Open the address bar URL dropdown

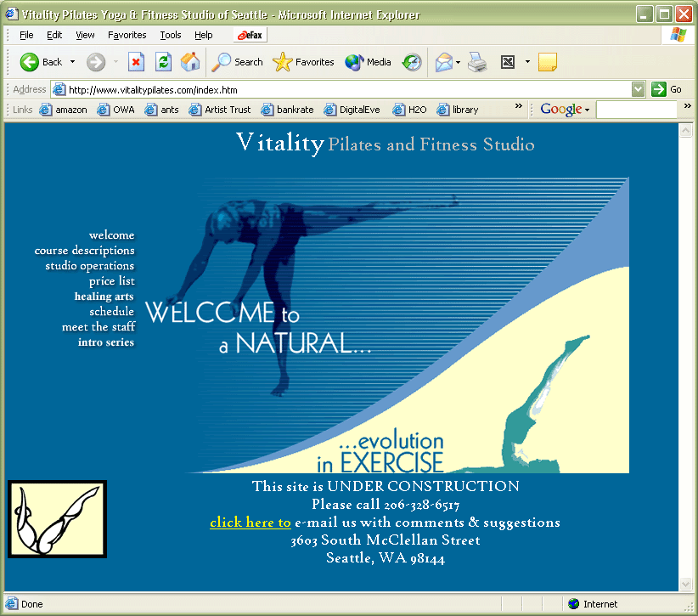click(x=638, y=89)
